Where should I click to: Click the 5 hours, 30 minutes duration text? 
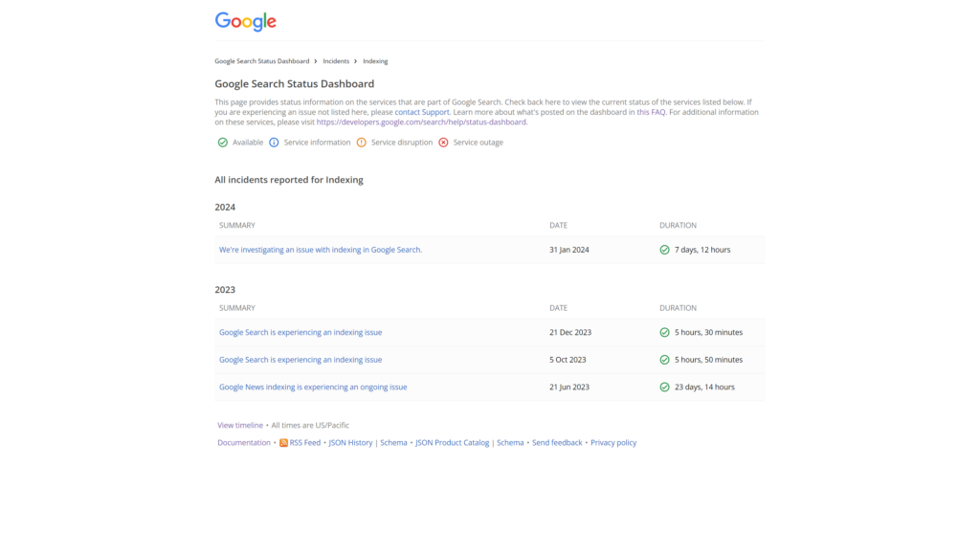tap(709, 332)
